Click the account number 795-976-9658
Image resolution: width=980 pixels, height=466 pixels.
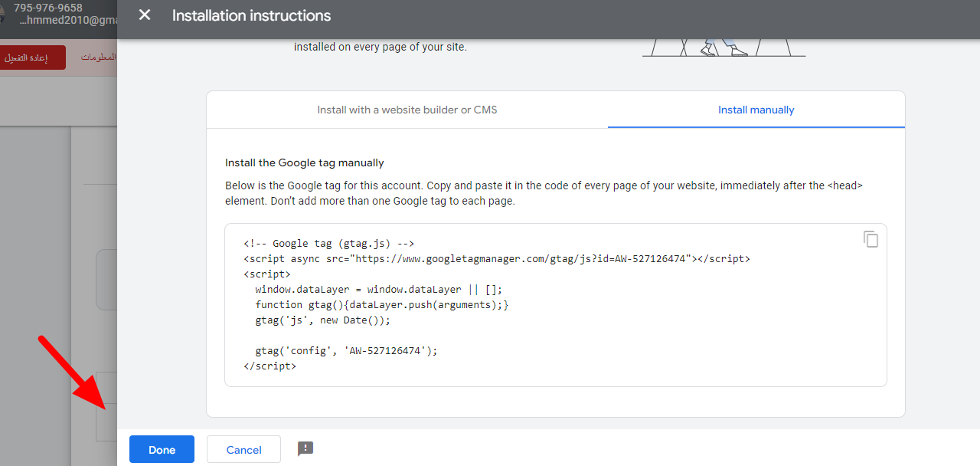(x=48, y=8)
